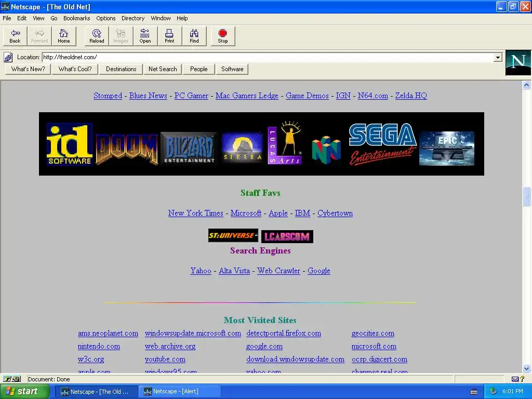This screenshot has width=532, height=399.
Task: Click the Software directory button
Action: point(232,69)
